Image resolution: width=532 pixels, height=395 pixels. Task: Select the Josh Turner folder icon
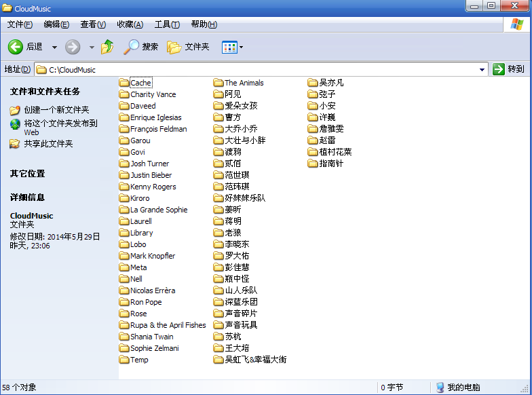click(x=124, y=164)
